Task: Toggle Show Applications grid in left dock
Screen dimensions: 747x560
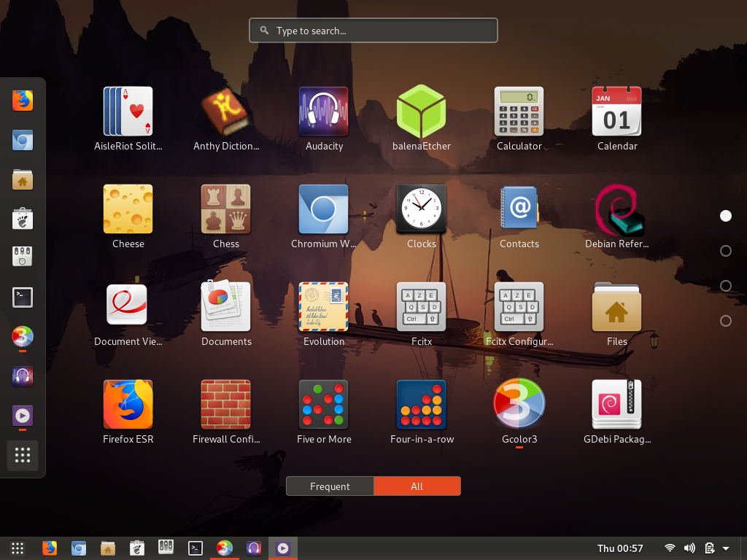Action: [23, 455]
